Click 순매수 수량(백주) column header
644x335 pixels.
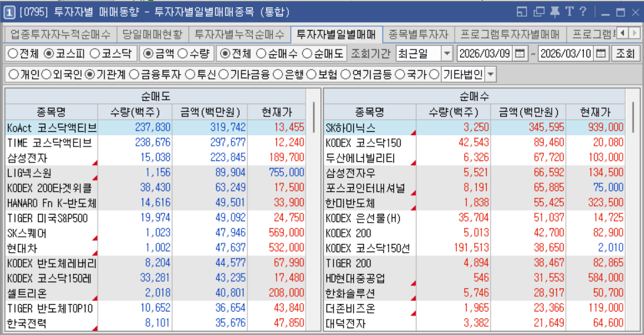point(453,112)
